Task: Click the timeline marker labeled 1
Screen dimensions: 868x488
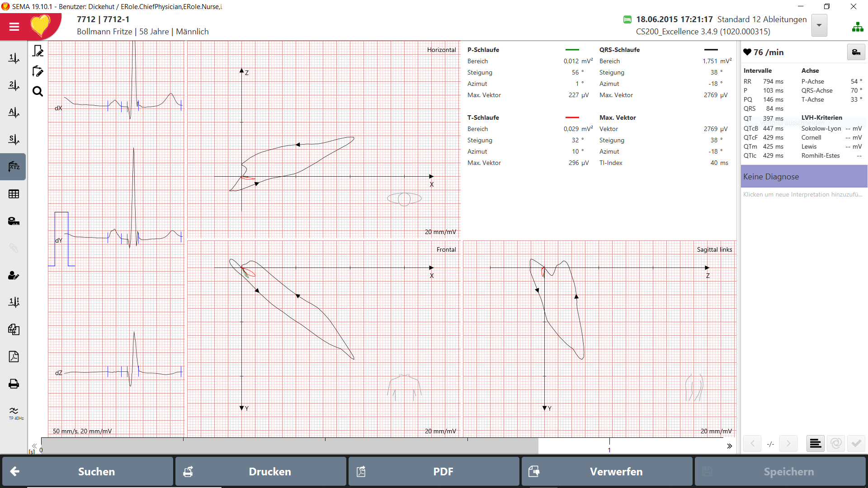Action: pyautogui.click(x=609, y=450)
